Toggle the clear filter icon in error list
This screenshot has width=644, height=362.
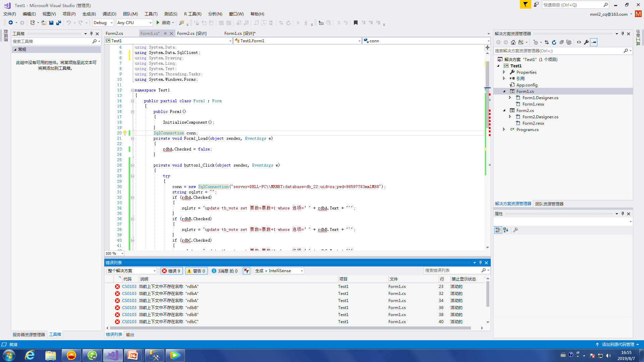[247, 271]
